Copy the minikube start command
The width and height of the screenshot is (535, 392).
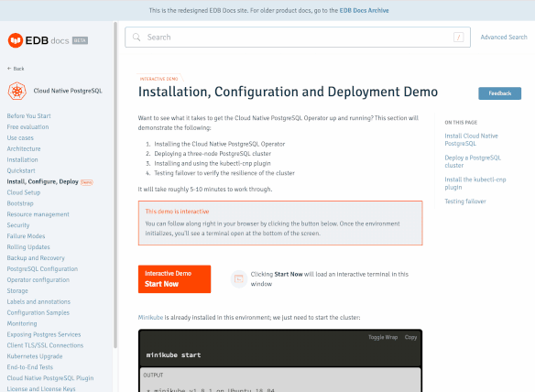(x=410, y=337)
